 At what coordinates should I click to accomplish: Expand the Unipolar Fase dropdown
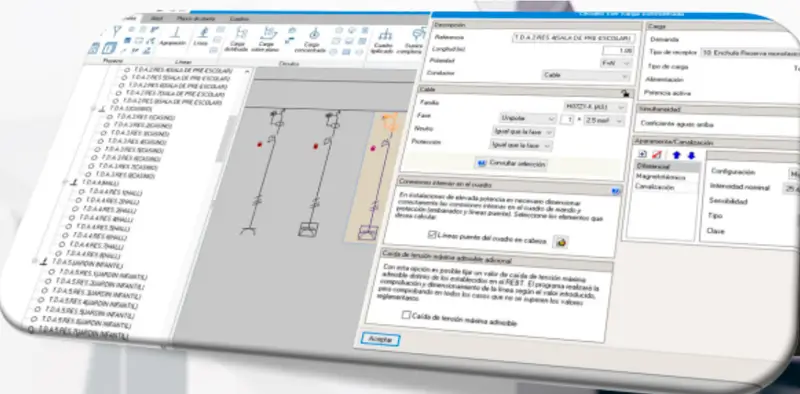click(x=528, y=118)
